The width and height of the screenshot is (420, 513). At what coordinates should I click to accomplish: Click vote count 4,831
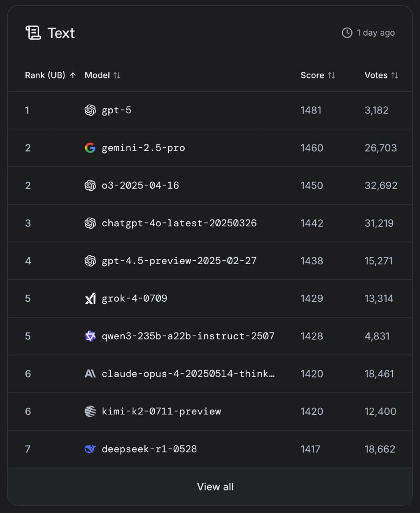point(377,336)
